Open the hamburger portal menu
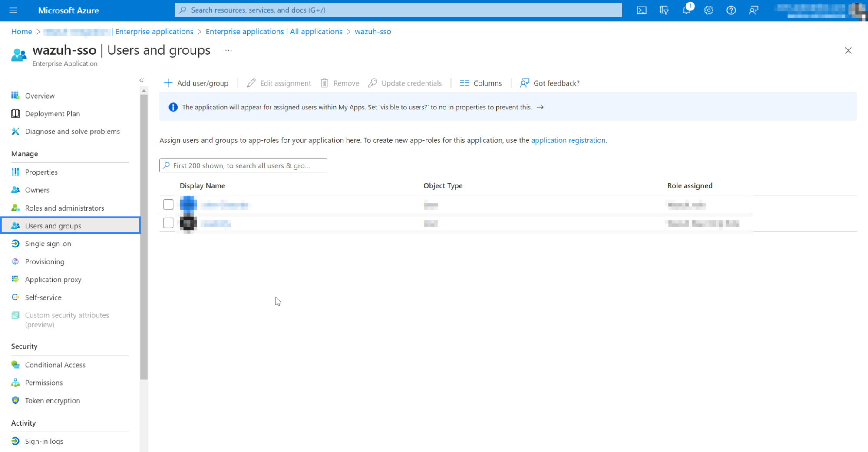The image size is (868, 452). point(13,10)
